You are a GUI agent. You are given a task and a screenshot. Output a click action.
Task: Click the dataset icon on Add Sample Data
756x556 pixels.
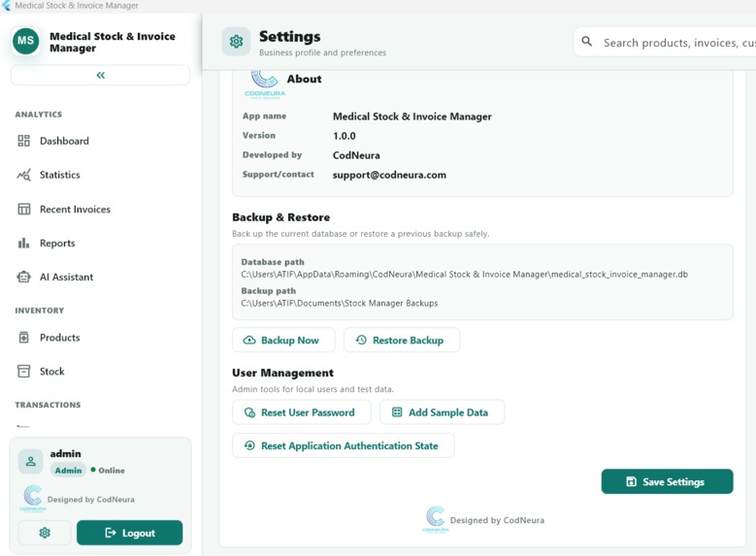pos(397,411)
